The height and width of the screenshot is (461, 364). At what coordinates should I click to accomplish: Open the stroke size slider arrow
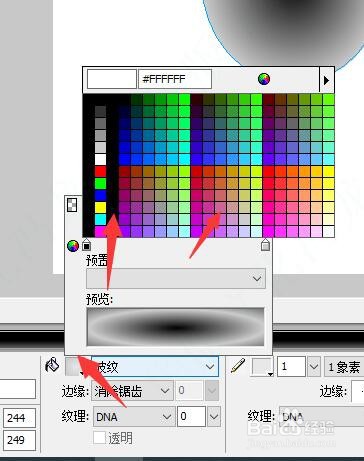tap(314, 367)
